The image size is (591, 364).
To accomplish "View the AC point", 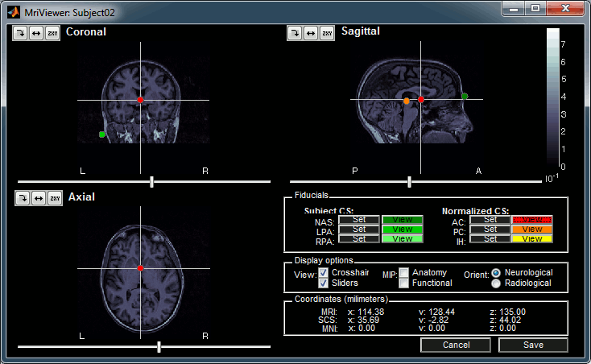I will coord(532,219).
